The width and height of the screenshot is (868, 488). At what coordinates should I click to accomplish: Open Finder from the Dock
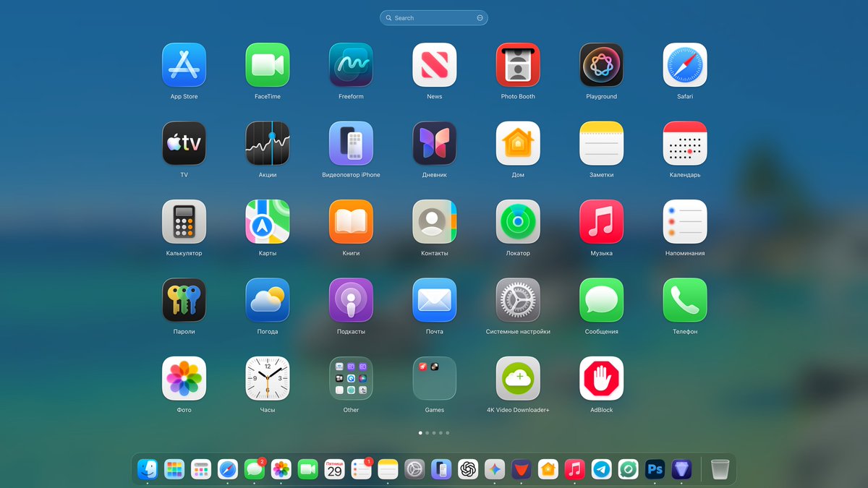(148, 469)
